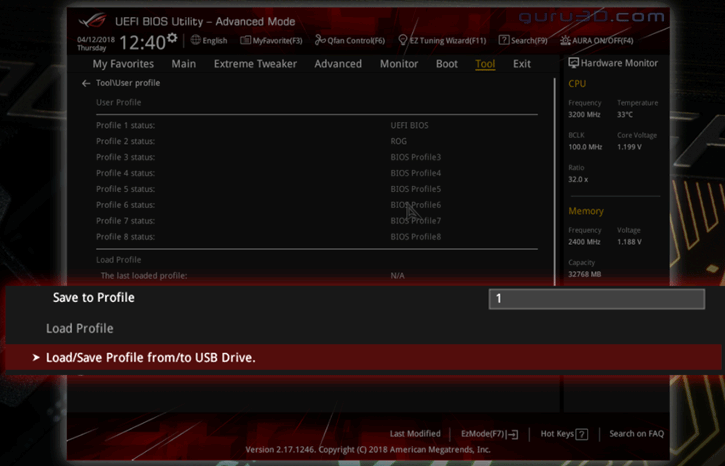Open the Boot tab
The image size is (725, 466).
[447, 64]
